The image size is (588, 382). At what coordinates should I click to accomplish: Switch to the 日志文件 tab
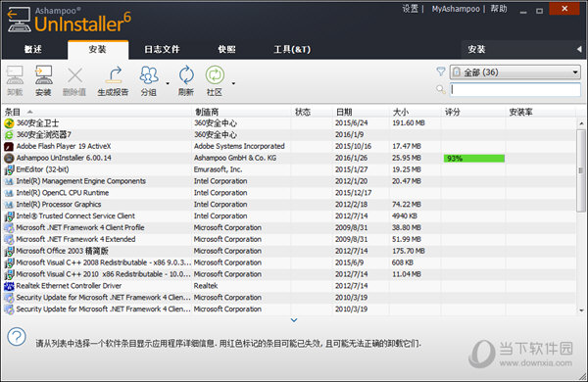162,50
